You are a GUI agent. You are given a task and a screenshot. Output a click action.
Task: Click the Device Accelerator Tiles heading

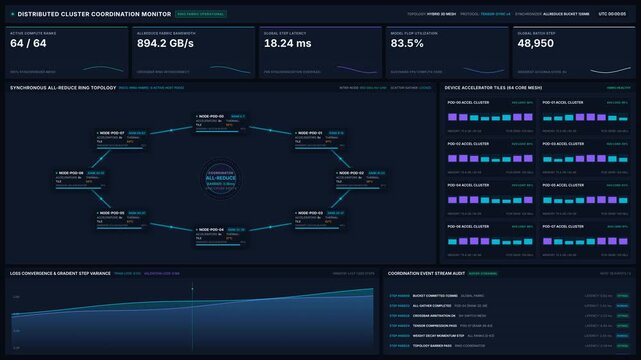click(x=493, y=88)
